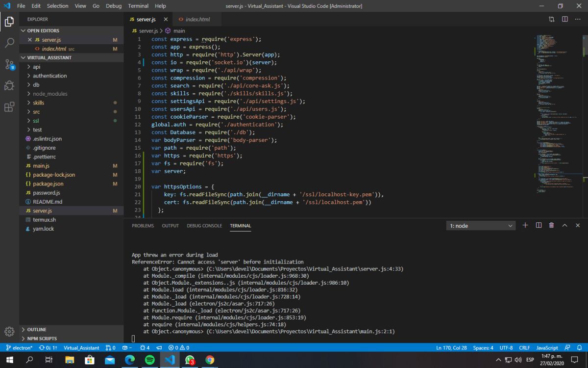Expand the NPM Scripts section
Screen dimensions: 588x368
(x=71, y=339)
